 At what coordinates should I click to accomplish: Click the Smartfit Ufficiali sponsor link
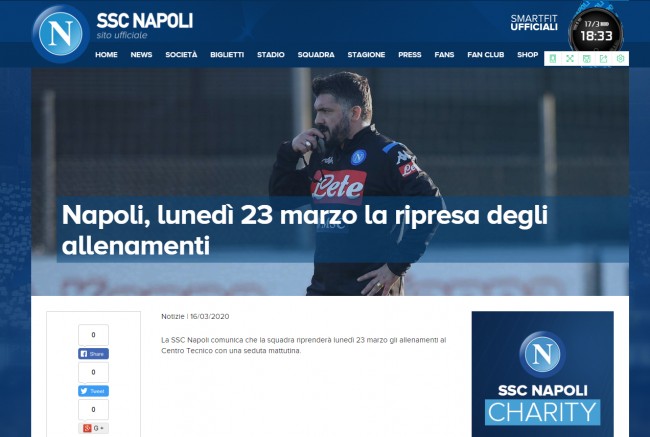[534, 23]
